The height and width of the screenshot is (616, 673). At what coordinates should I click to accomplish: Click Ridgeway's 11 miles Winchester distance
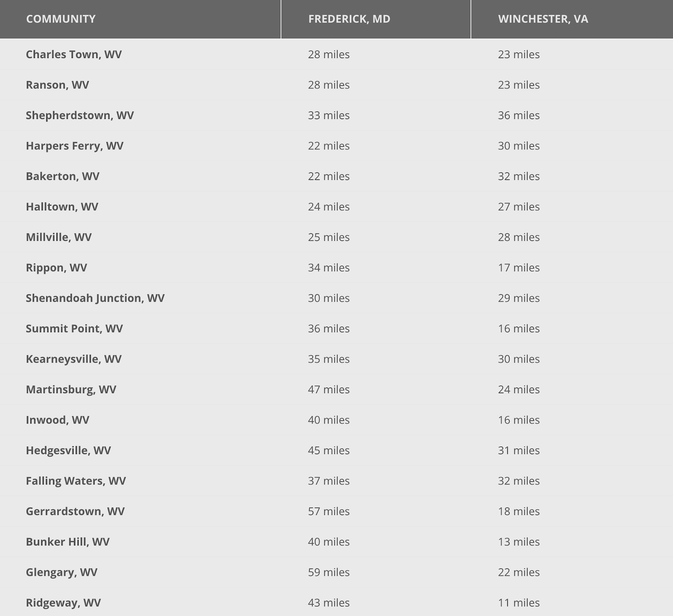519,603
